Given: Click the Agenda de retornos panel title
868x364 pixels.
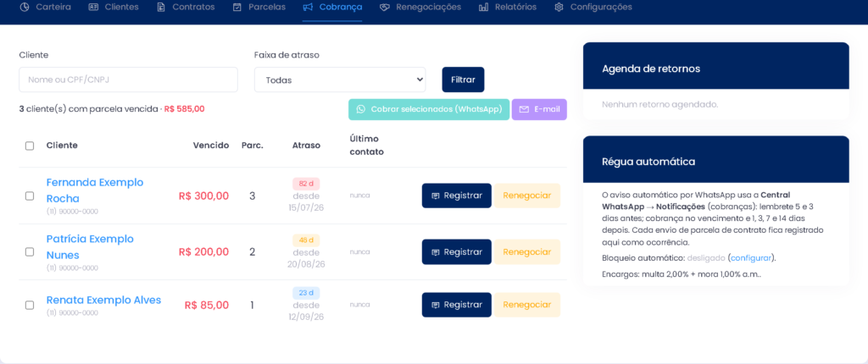Looking at the screenshot, I should click(x=651, y=69).
